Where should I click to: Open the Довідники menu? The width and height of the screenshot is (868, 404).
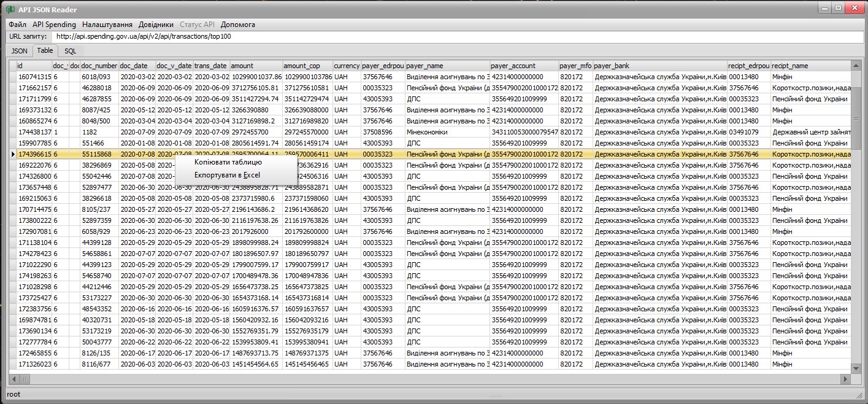pos(156,25)
